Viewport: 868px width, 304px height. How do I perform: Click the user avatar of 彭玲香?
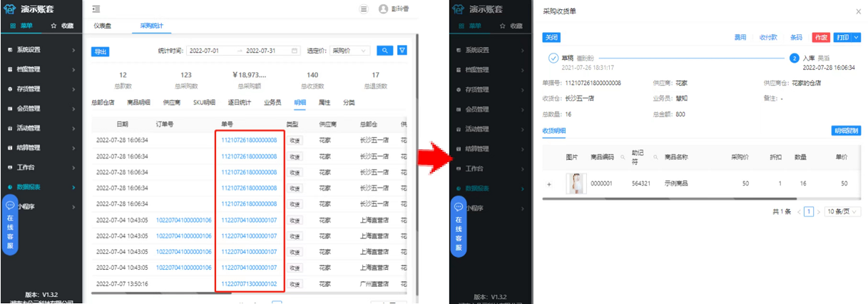tap(384, 9)
